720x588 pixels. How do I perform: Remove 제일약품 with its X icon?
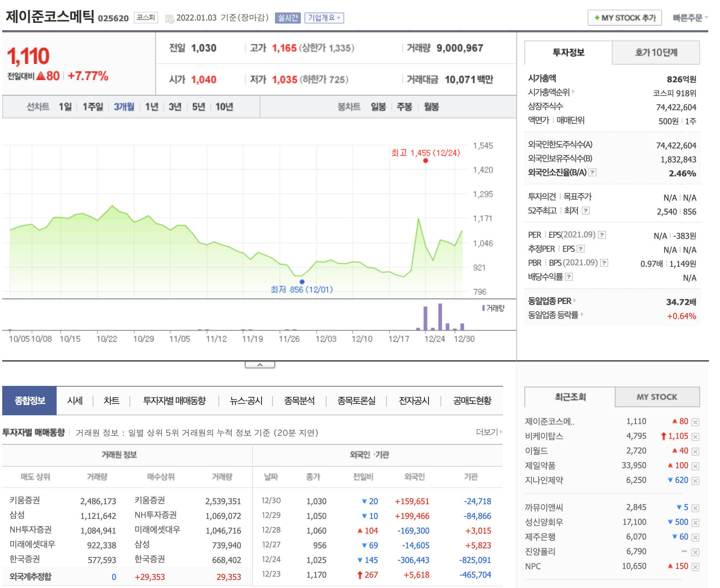[695, 466]
